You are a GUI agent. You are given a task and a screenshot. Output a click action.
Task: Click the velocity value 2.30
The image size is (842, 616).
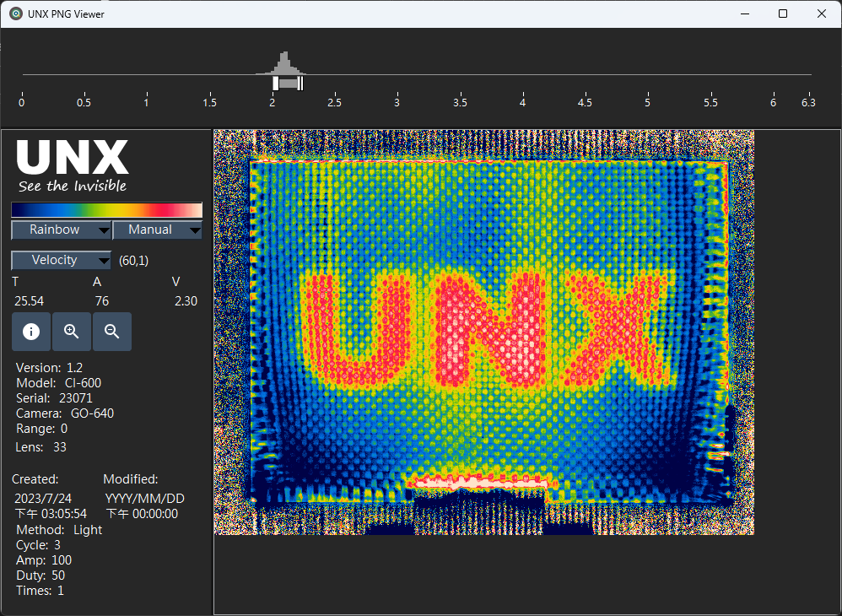coord(186,301)
